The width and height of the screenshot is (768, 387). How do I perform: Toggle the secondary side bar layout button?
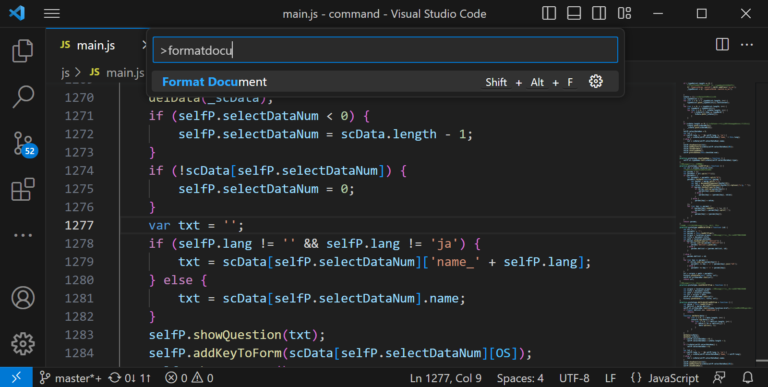coord(599,13)
